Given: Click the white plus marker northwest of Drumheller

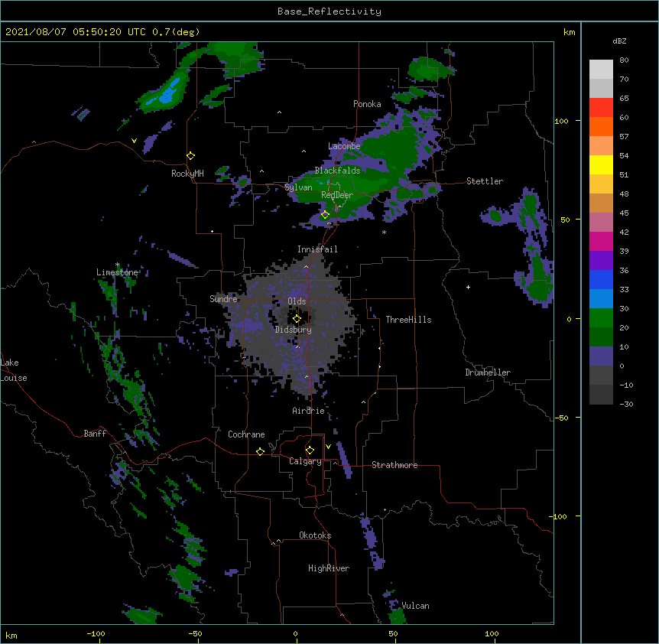Looking at the screenshot, I should click(468, 287).
